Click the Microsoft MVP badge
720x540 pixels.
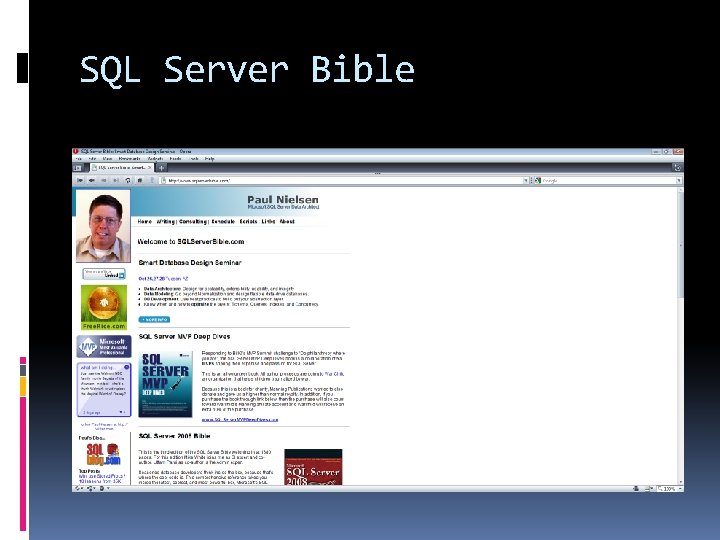coord(104,346)
